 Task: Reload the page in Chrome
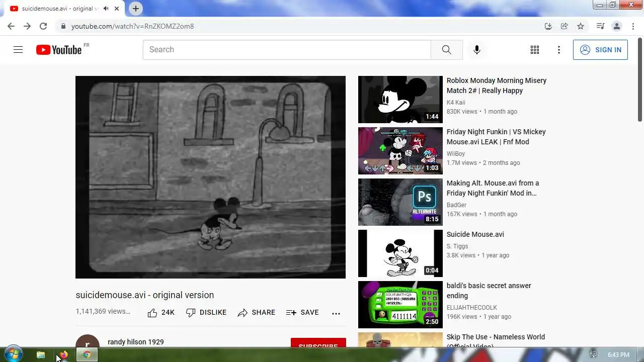click(x=43, y=26)
